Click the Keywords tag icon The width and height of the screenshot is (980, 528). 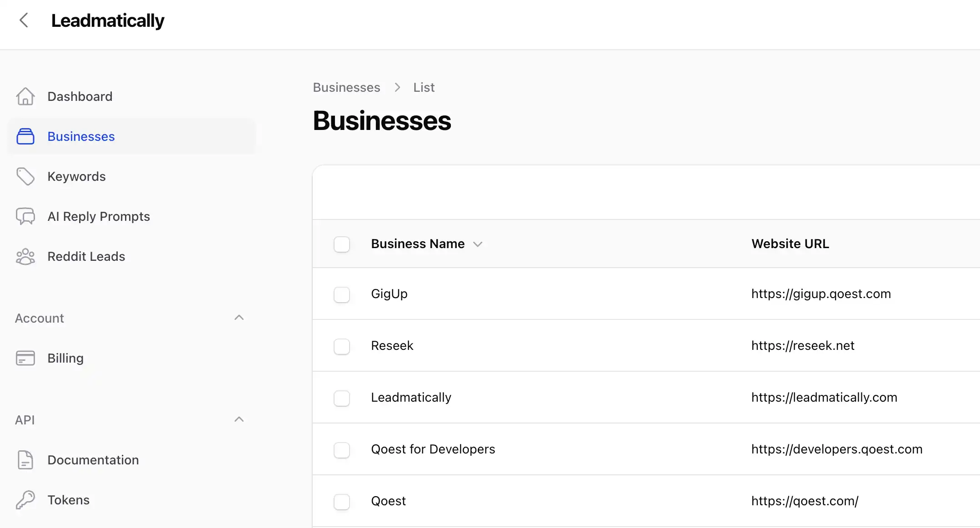pyautogui.click(x=25, y=176)
